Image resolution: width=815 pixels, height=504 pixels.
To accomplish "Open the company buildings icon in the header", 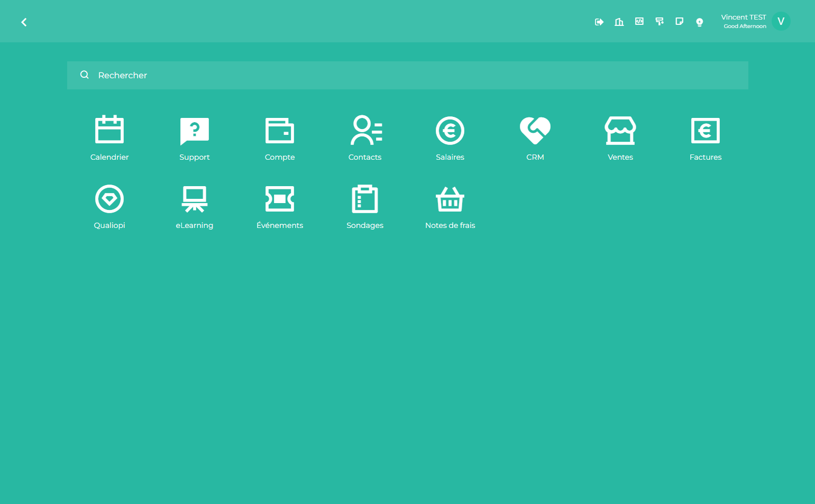I will click(619, 22).
